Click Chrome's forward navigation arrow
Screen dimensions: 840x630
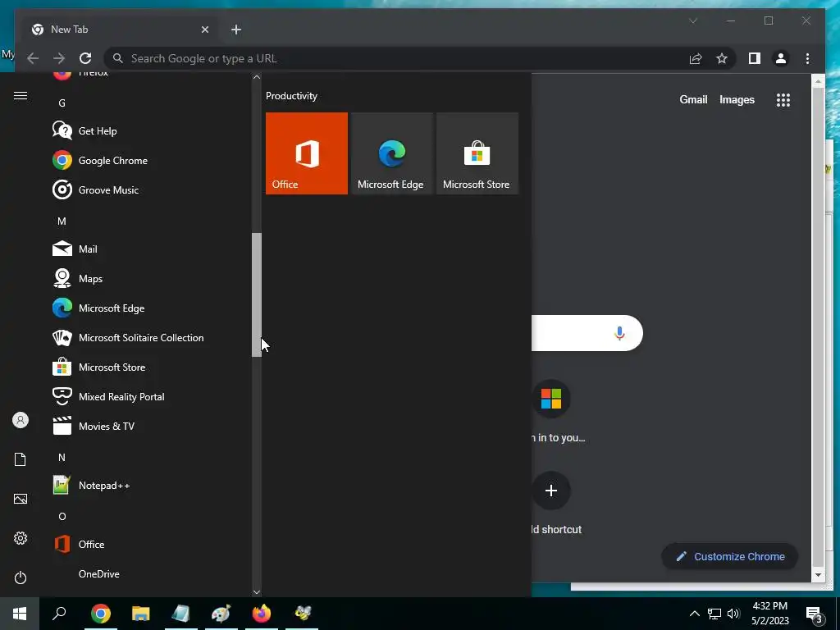[59, 58]
